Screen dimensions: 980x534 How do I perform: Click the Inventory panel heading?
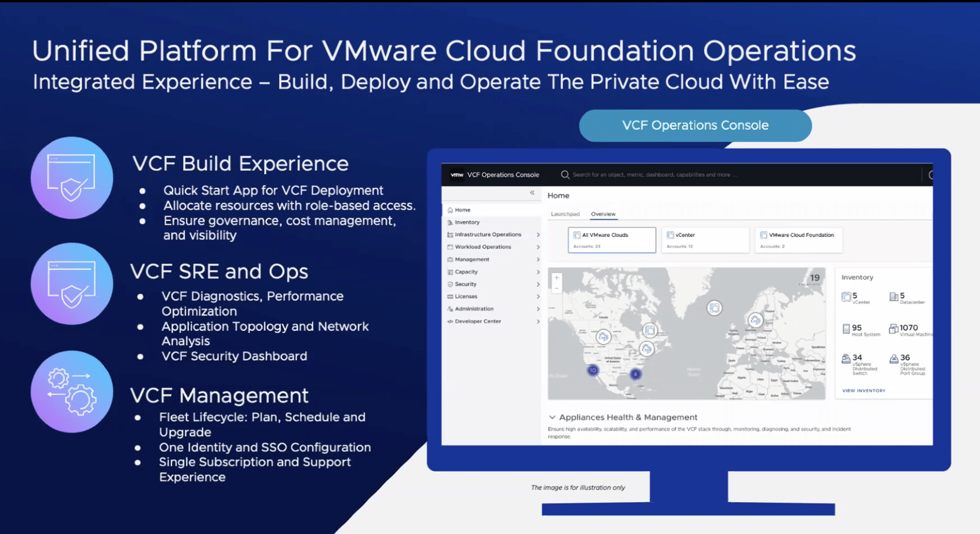pos(857,277)
